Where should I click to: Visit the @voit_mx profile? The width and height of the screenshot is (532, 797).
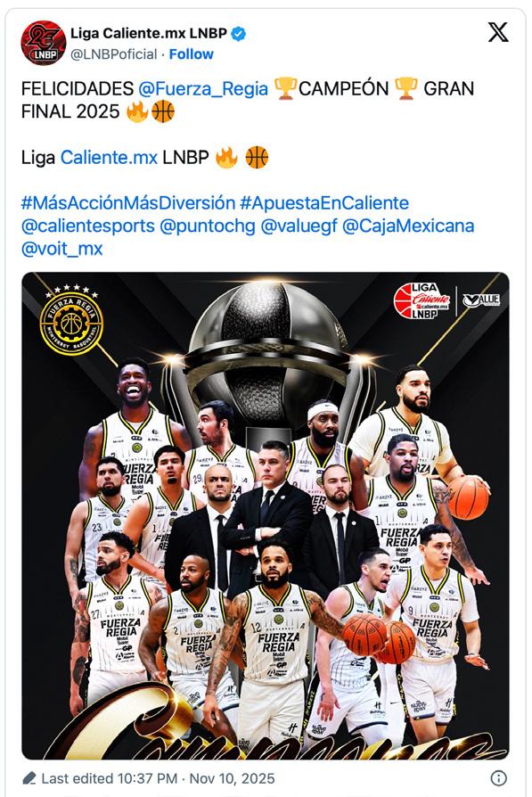[x=62, y=249]
